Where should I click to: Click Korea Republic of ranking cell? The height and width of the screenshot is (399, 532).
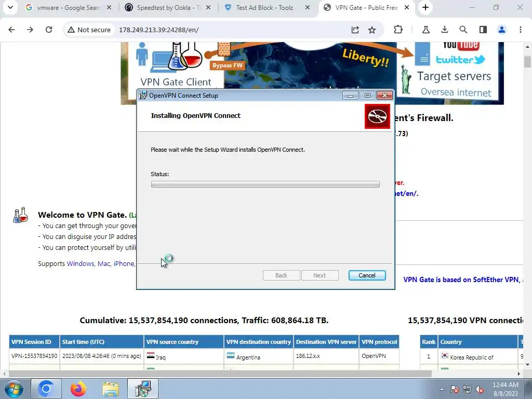(x=478, y=356)
